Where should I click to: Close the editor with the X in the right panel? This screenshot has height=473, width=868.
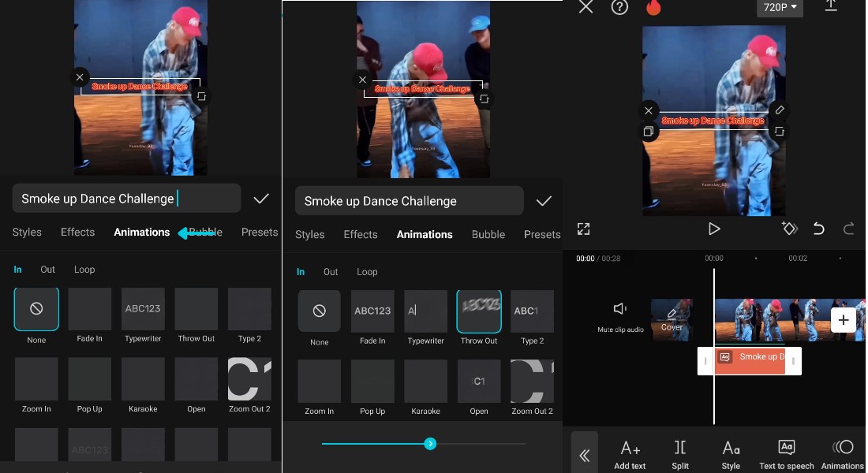pos(586,6)
